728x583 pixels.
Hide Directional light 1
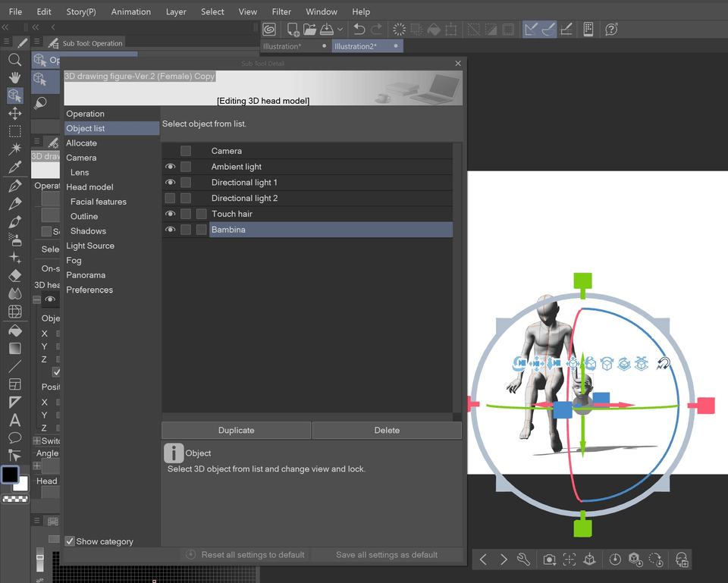pyautogui.click(x=171, y=183)
